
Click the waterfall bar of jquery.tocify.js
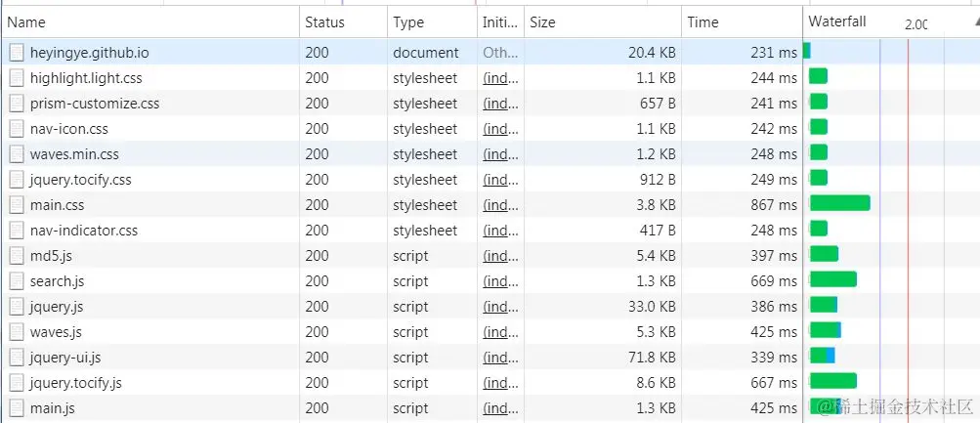[x=832, y=381]
